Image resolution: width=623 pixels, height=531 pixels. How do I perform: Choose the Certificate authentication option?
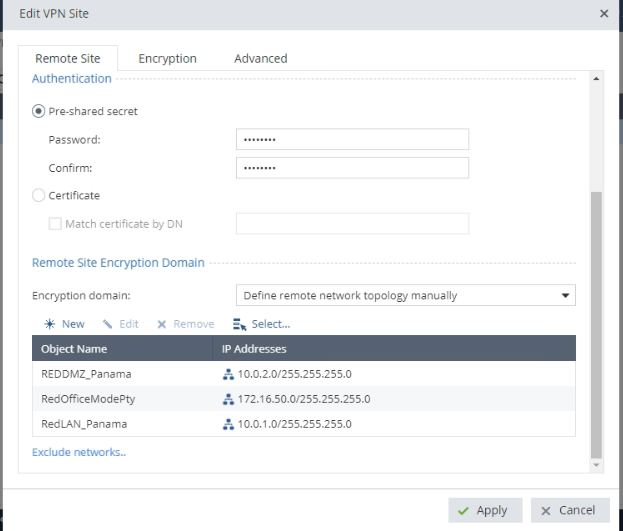coord(39,196)
